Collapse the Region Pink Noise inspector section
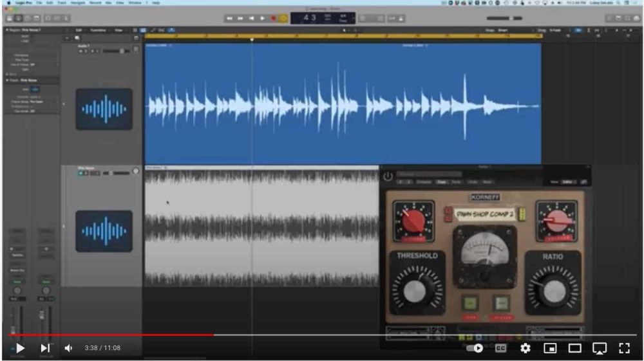This screenshot has height=361, width=644. (x=7, y=30)
